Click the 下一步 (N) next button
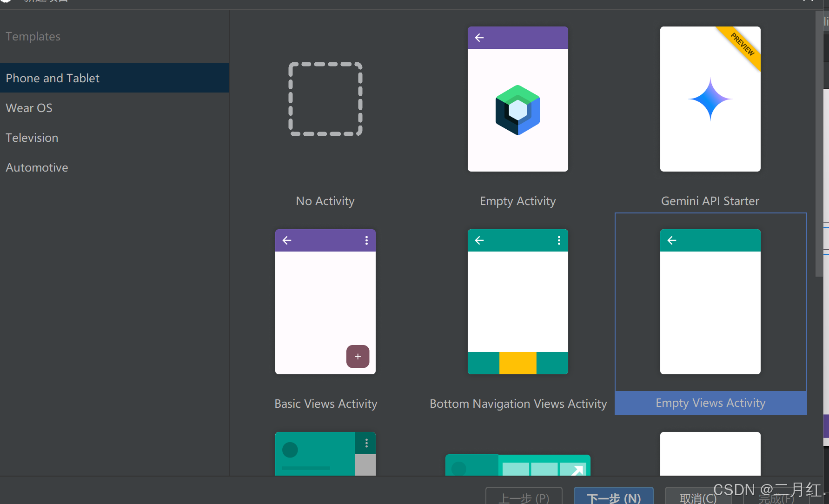829x504 pixels. 613,497
